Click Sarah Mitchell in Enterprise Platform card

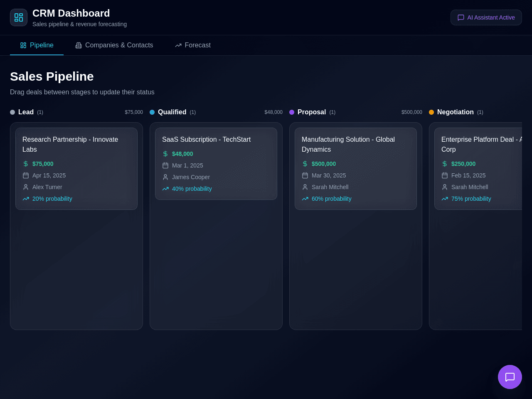(x=470, y=187)
